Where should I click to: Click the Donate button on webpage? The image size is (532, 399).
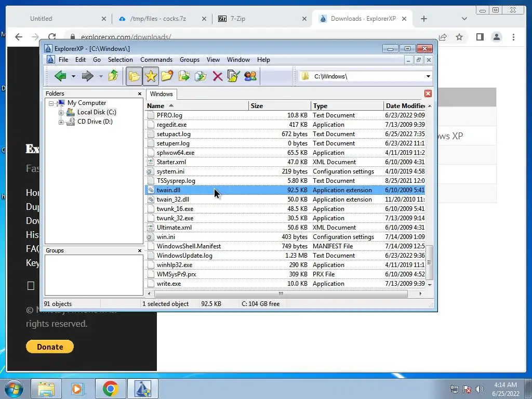click(x=49, y=347)
